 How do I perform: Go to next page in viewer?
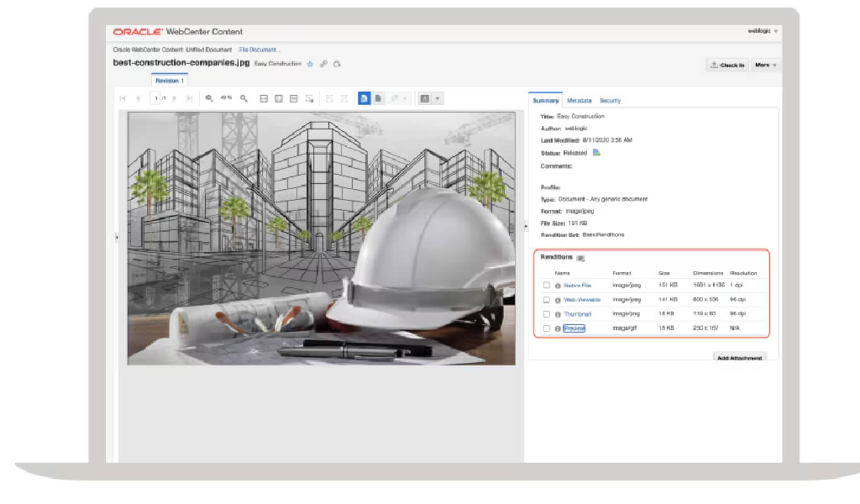click(x=175, y=99)
